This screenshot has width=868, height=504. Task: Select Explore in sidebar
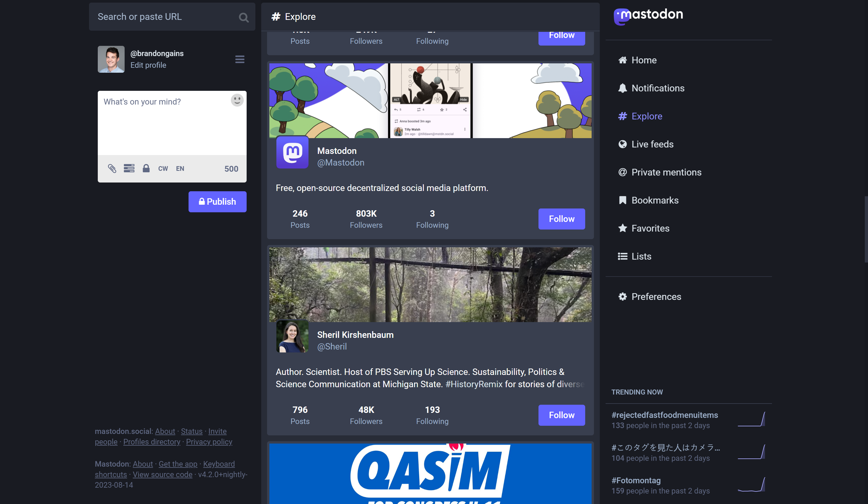[x=647, y=116]
